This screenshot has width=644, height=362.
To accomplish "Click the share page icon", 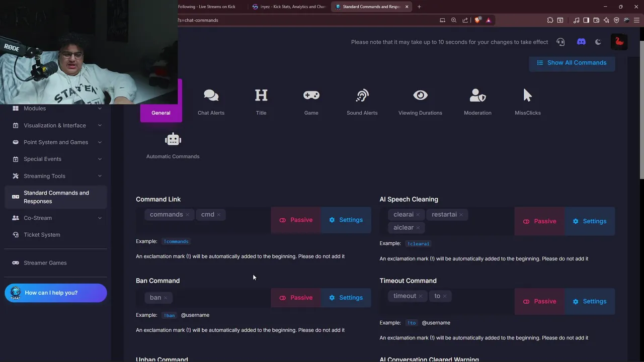I will 465,20.
